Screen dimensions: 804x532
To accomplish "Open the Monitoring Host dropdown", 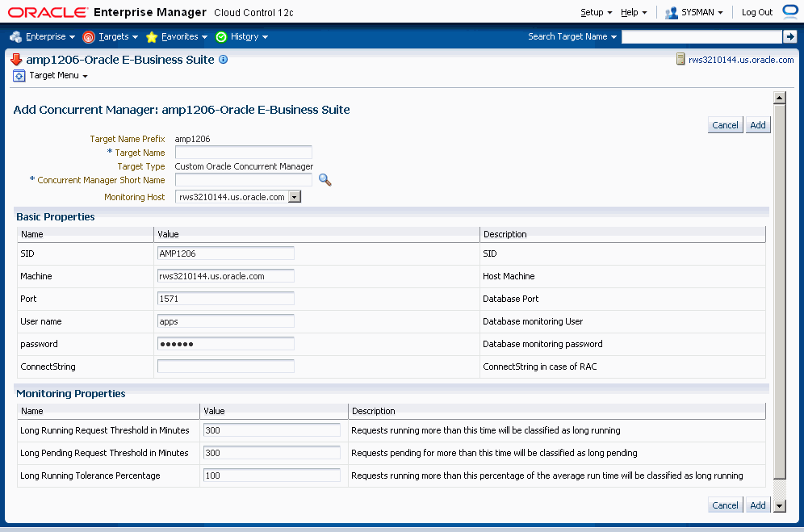I will 295,197.
